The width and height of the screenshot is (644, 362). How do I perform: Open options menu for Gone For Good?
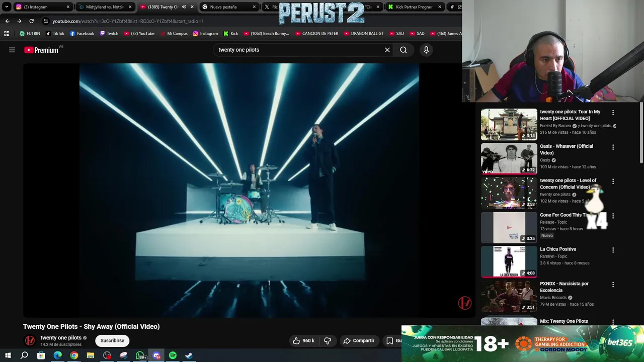click(613, 216)
